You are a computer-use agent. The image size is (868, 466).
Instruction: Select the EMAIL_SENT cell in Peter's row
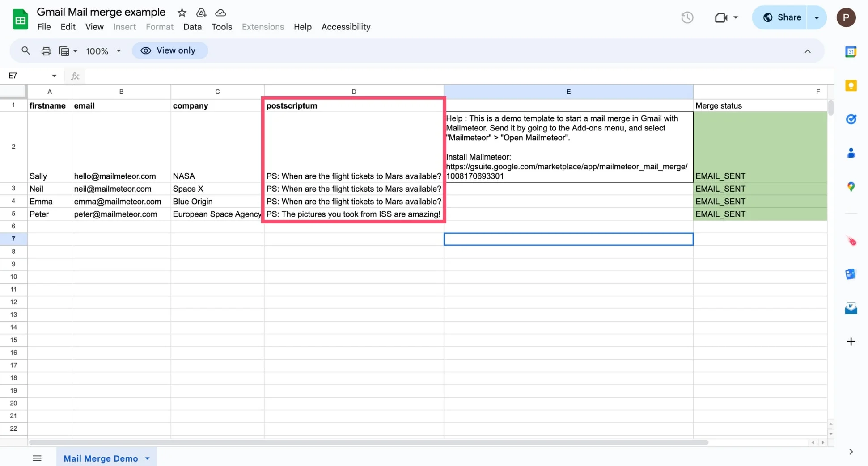point(760,214)
